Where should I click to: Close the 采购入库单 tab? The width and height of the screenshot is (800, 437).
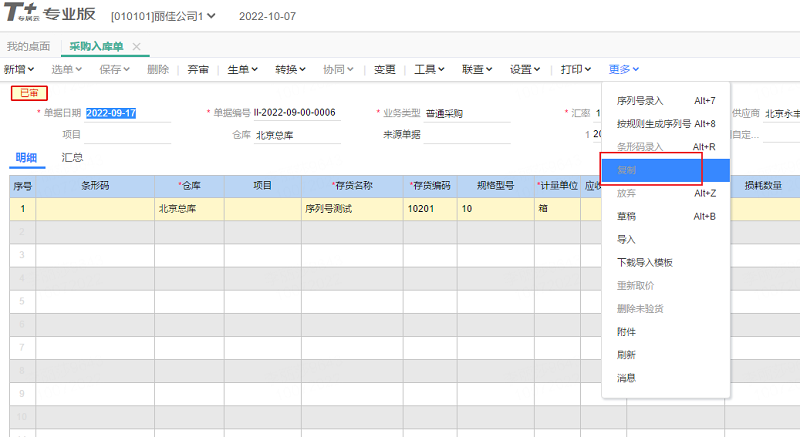pyautogui.click(x=136, y=47)
